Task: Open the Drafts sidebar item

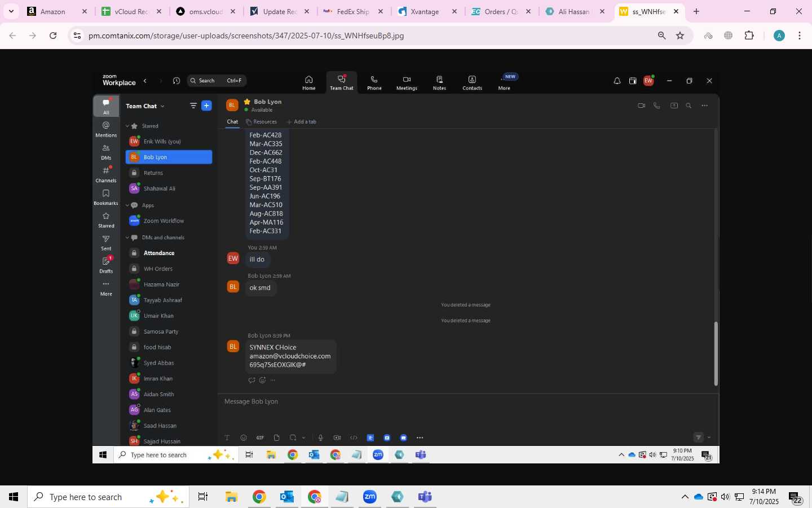Action: click(106, 265)
